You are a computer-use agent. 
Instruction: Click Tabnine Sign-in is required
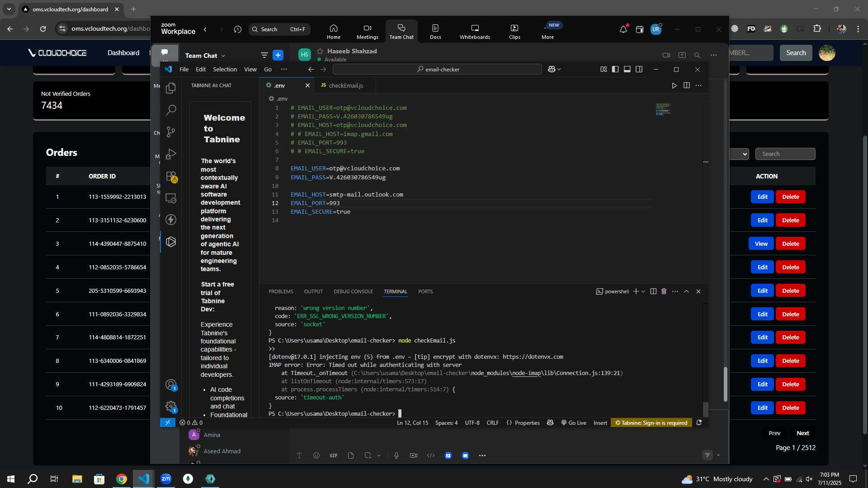651,423
